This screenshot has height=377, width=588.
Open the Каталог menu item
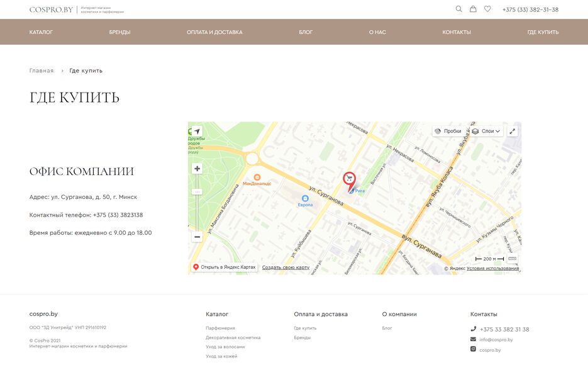coord(41,32)
